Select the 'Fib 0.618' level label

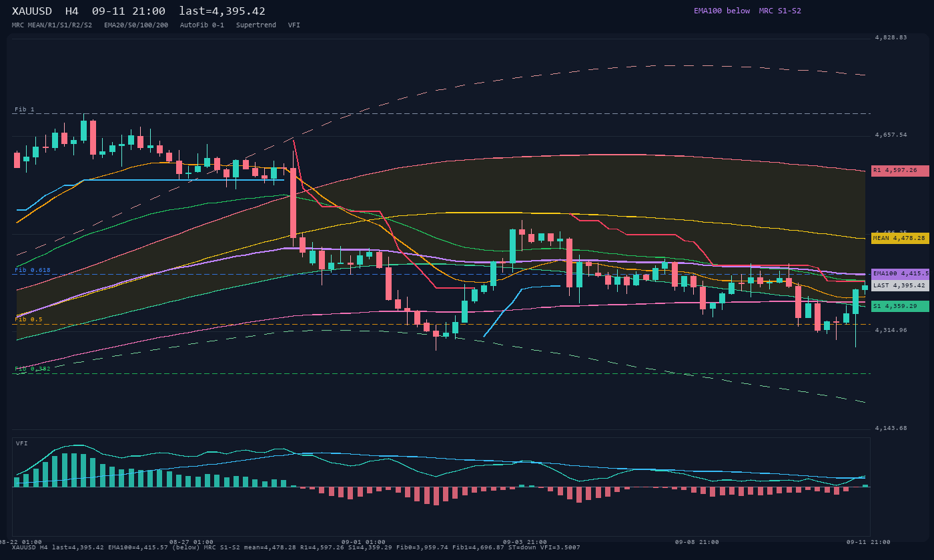coord(33,270)
